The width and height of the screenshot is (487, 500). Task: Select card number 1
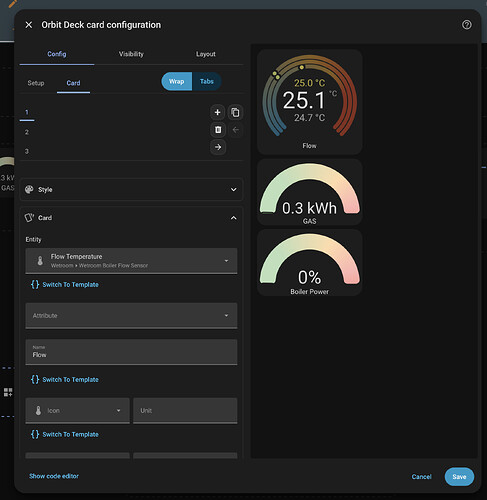pyautogui.click(x=27, y=113)
